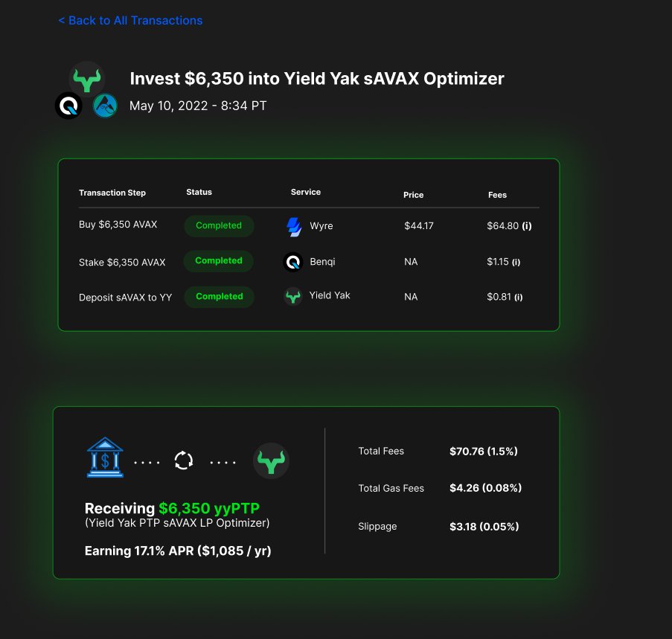This screenshot has height=639, width=672.
Task: Click the Wyre service icon
Action: coord(294,227)
